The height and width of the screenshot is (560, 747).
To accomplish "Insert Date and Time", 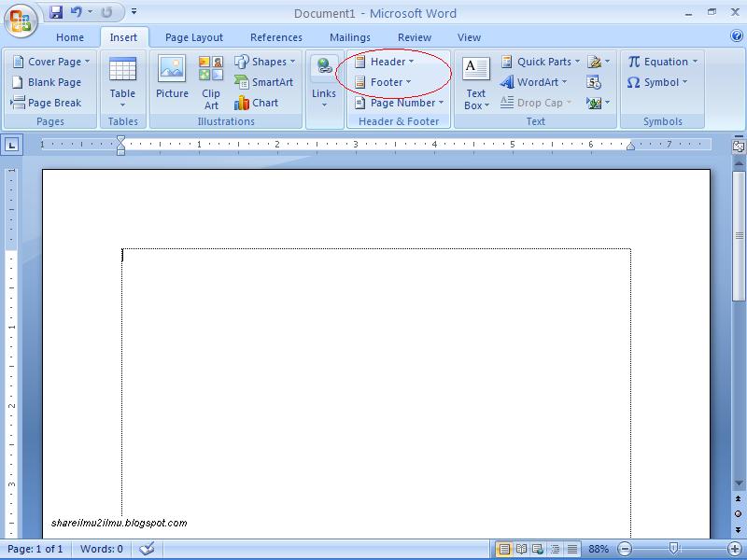I will point(594,82).
